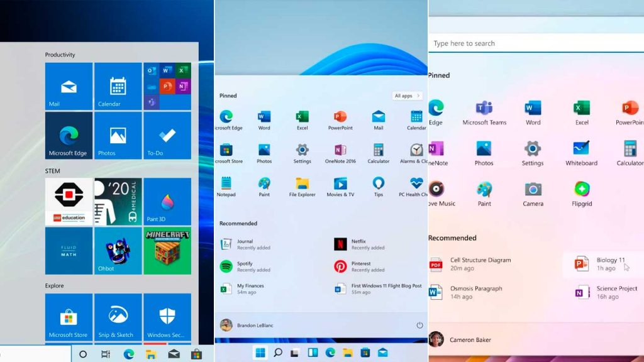Open Photos in the right Pinned grid
This screenshot has width=644, height=362.
point(484,153)
